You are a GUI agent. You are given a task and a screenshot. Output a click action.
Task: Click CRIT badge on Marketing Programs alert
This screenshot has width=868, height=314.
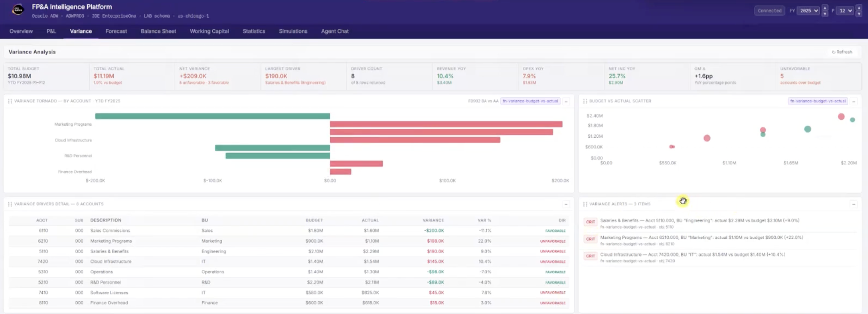pyautogui.click(x=591, y=239)
